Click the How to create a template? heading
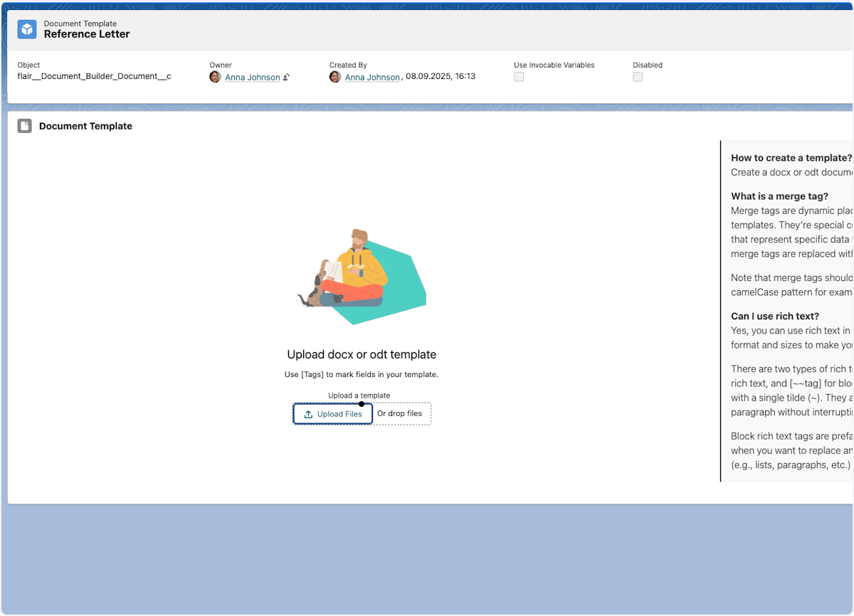 click(x=791, y=157)
